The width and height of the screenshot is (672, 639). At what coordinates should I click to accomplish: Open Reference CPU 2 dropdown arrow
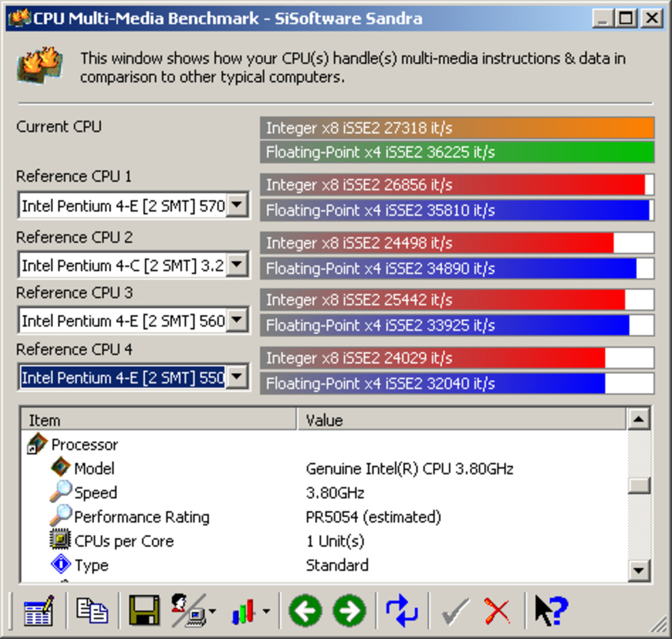(237, 265)
